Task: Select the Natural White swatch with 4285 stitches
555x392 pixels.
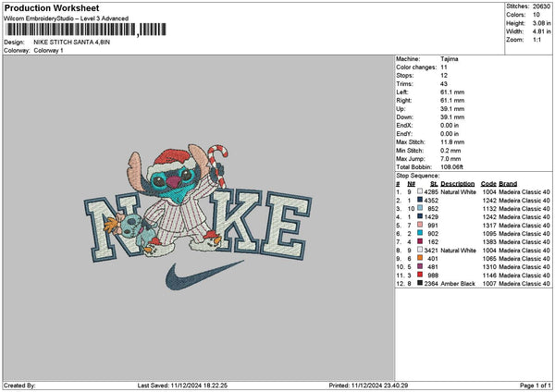Action: 420,191
